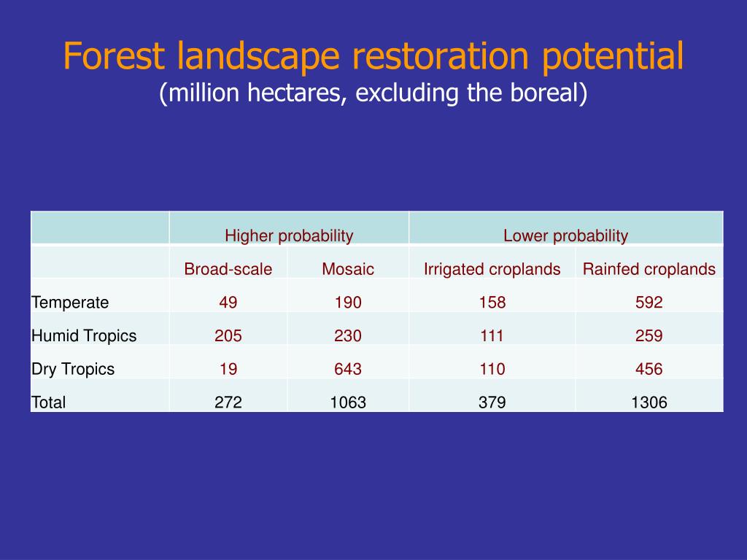This screenshot has width=747, height=560.
Task: Select the slide title 'Forest landscape restoration potential'
Action: pos(373,56)
